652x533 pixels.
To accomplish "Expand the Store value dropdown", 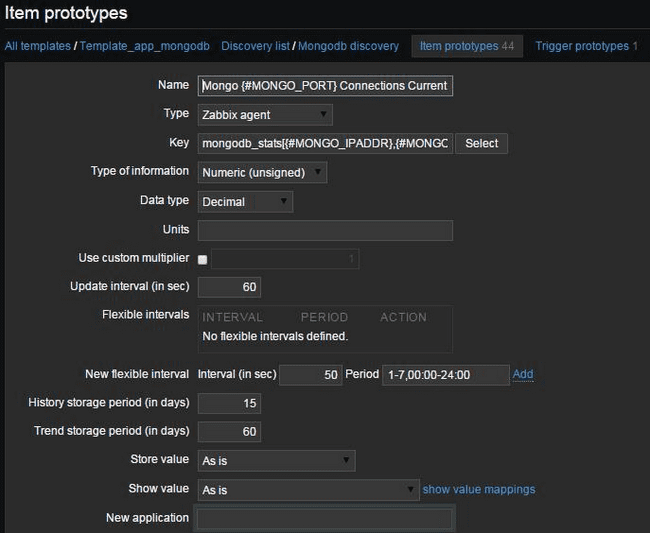I will pos(277,461).
